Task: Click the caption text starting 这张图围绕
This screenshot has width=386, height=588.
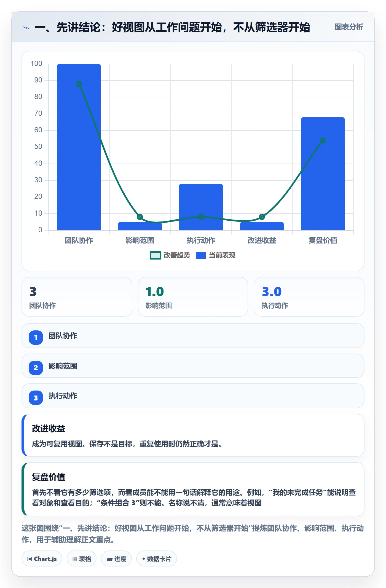Action: click(193, 534)
